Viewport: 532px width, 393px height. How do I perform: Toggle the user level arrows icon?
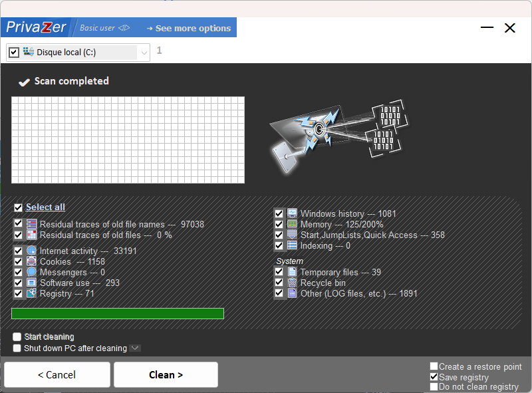(x=124, y=28)
